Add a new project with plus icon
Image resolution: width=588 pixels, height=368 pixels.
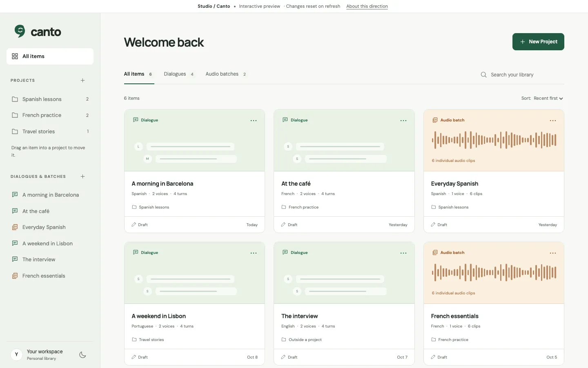tap(82, 81)
